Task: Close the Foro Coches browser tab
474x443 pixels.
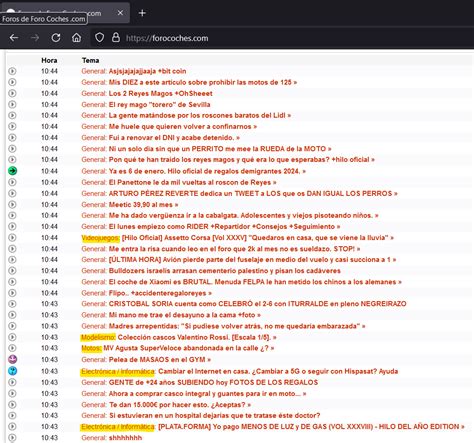Action: 120,13
